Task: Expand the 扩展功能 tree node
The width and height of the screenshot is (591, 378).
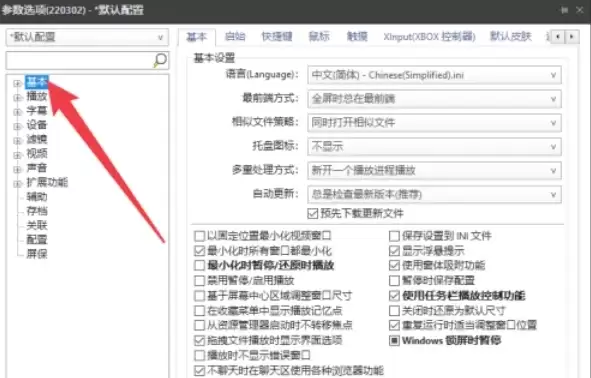Action: pyautogui.click(x=17, y=184)
